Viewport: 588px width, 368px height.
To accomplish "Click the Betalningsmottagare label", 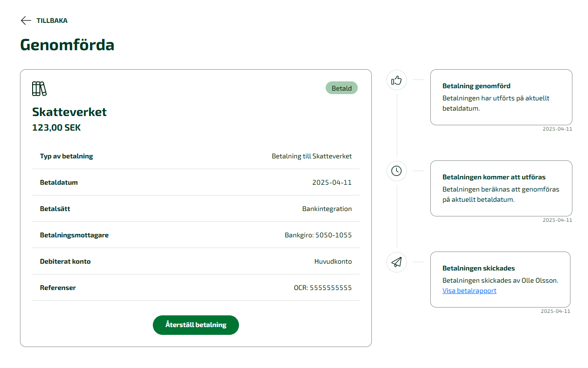I will pos(74,235).
